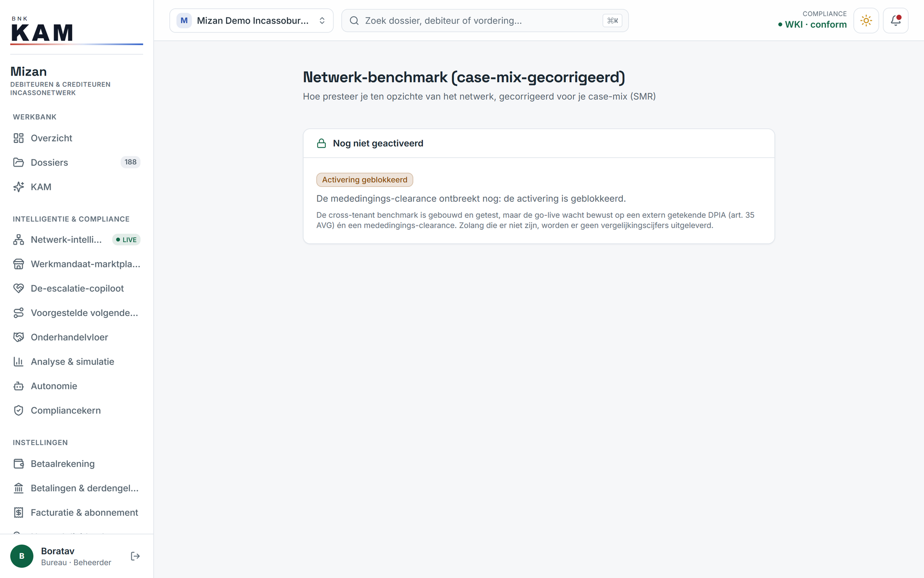The height and width of the screenshot is (578, 924).
Task: Open the Autonomie page
Action: (77, 386)
